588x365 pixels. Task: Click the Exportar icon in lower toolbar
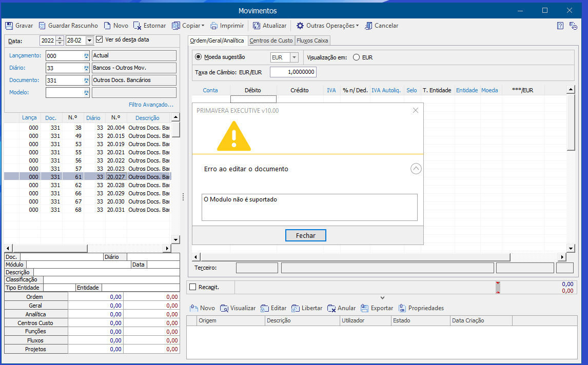point(364,308)
